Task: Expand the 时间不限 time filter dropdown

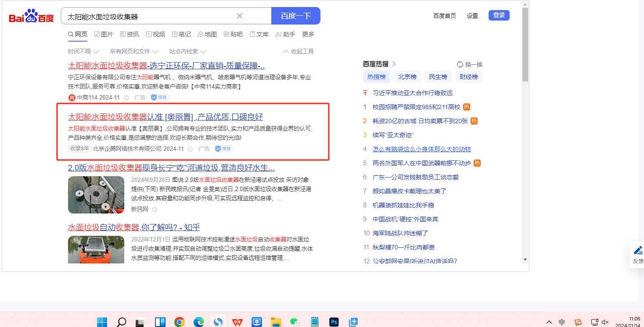Action: coord(83,52)
